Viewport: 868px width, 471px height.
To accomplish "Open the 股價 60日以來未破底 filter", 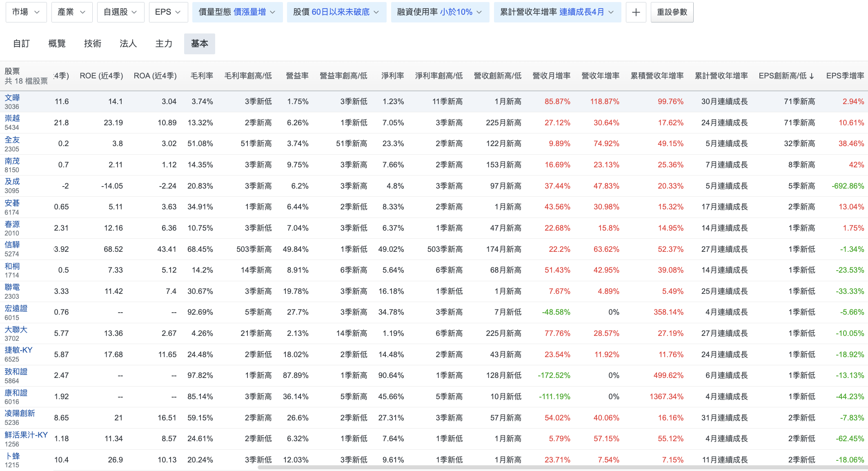I will [336, 12].
